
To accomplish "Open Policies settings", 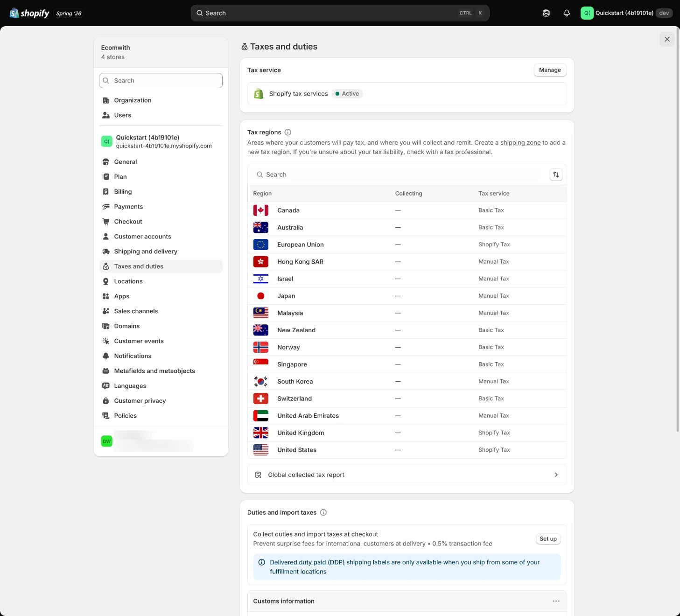I will coord(161,416).
